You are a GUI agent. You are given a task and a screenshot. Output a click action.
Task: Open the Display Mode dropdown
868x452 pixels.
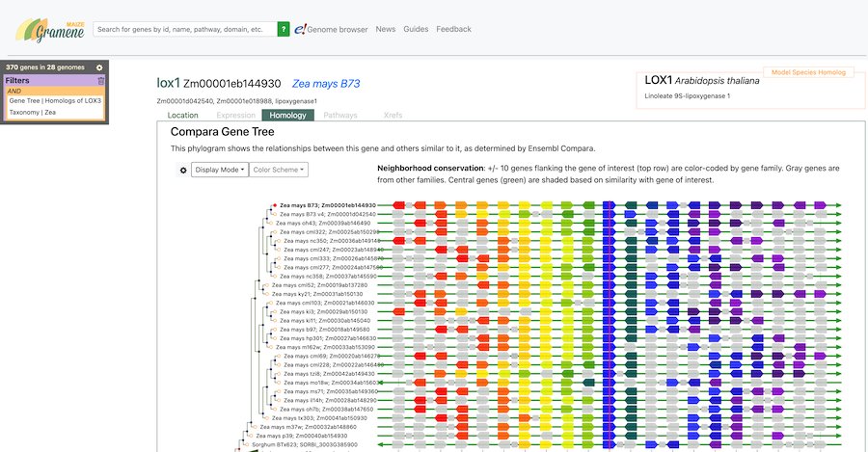coord(220,170)
